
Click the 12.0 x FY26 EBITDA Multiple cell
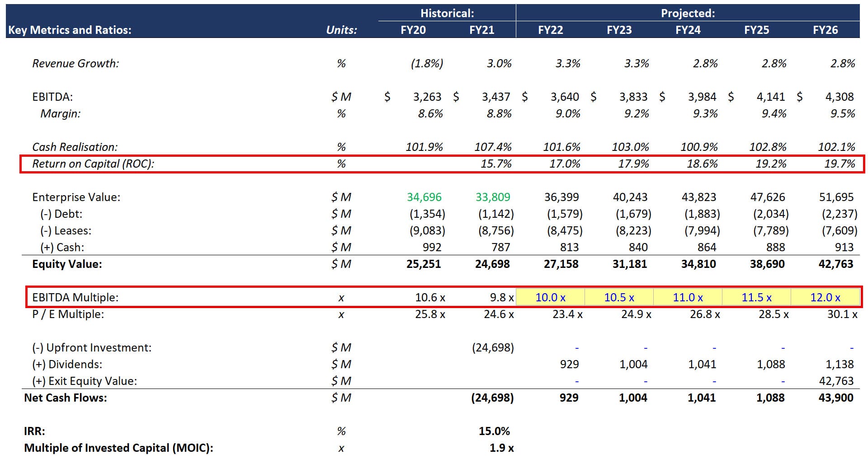(826, 298)
